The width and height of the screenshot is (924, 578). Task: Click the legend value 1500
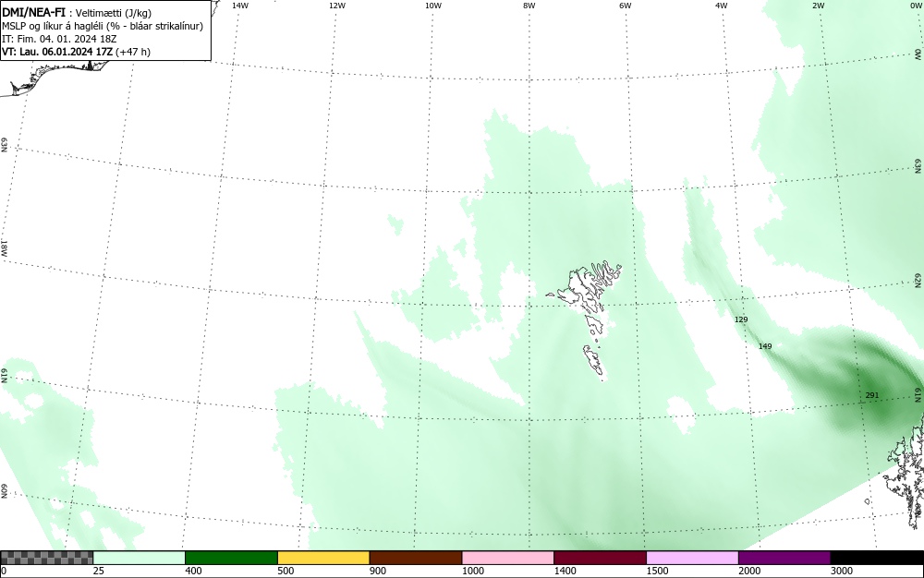pyautogui.click(x=656, y=571)
